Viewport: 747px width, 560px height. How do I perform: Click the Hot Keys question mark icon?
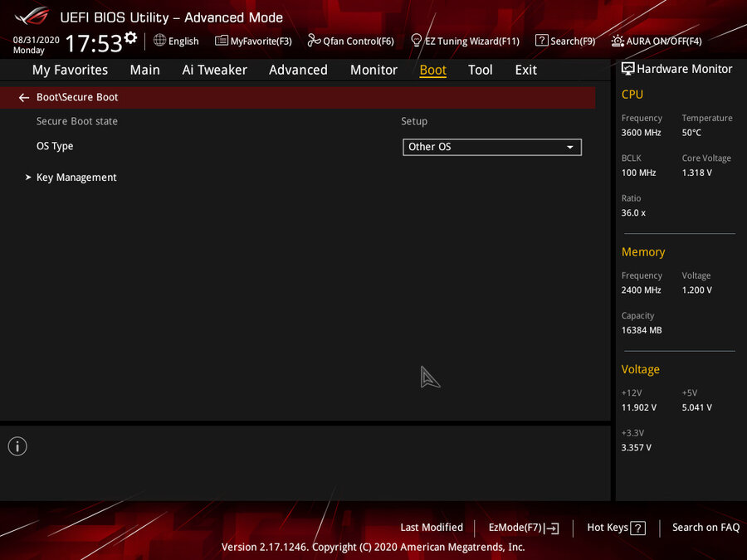coord(638,528)
